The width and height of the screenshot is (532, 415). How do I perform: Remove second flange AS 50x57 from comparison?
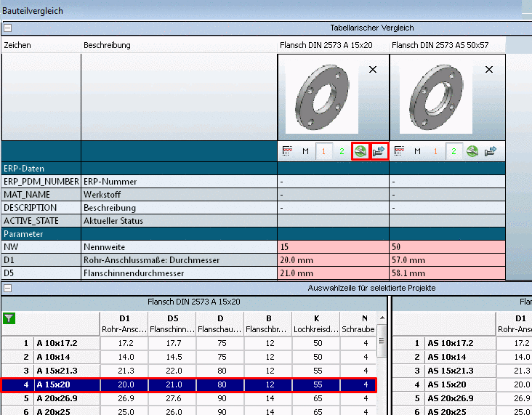coord(489,70)
